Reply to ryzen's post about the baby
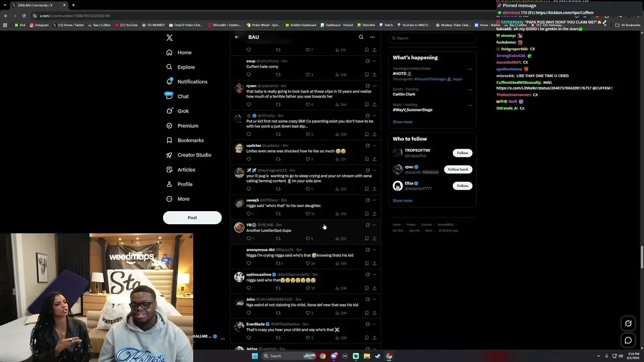The width and height of the screenshot is (644, 362). coord(249,105)
